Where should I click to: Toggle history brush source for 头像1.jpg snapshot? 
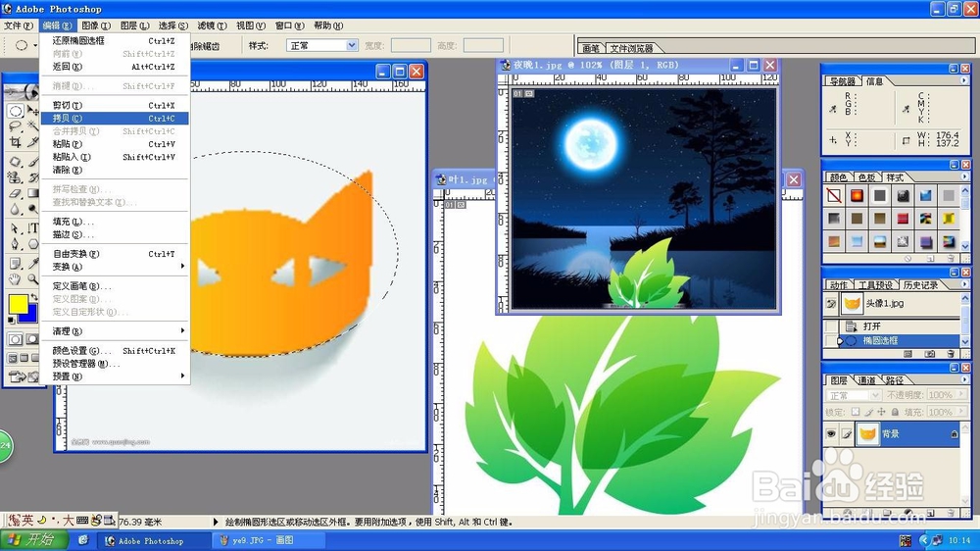pyautogui.click(x=831, y=304)
